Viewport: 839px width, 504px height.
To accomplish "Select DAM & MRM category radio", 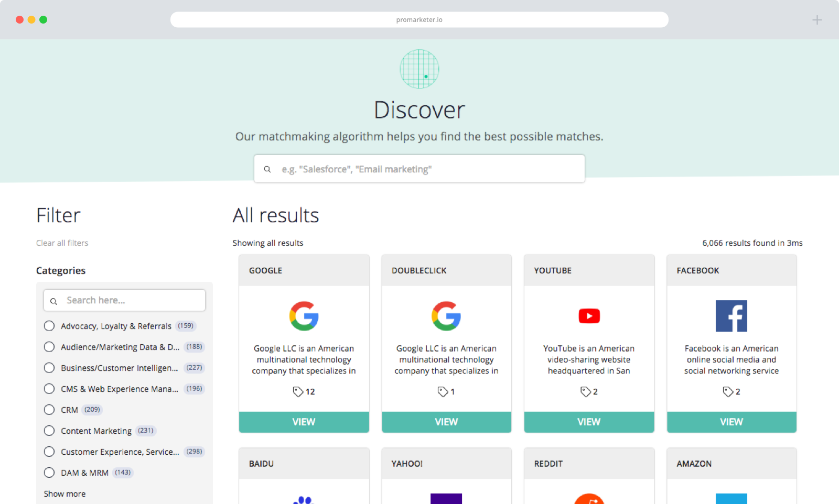I will point(49,473).
